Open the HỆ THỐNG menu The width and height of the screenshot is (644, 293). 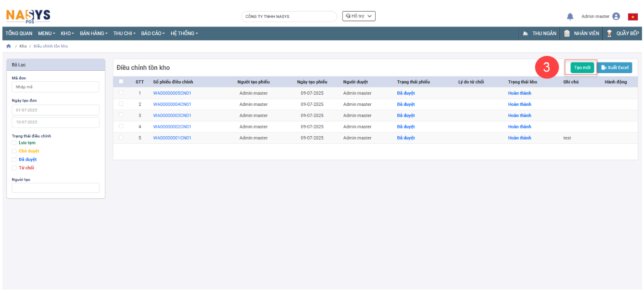[x=184, y=33]
